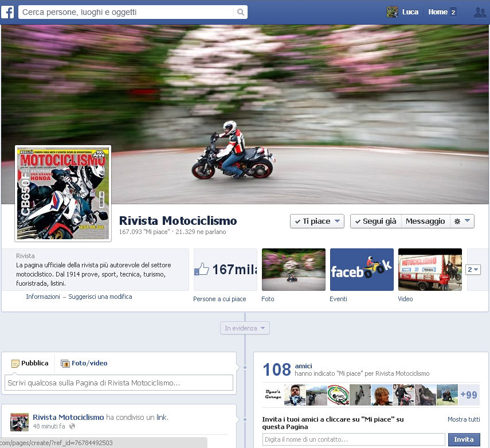490x448 pixels.
Task: Click the Invita button
Action: click(464, 439)
